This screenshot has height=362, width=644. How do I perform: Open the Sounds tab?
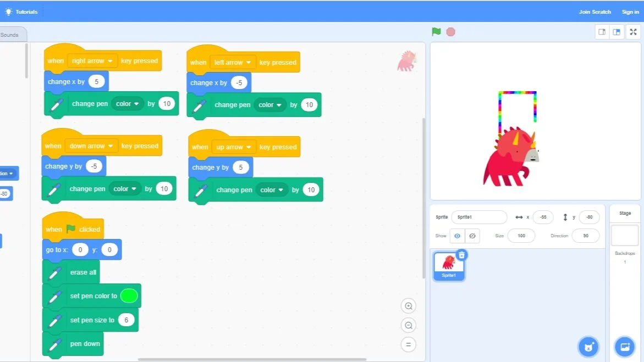(x=11, y=35)
